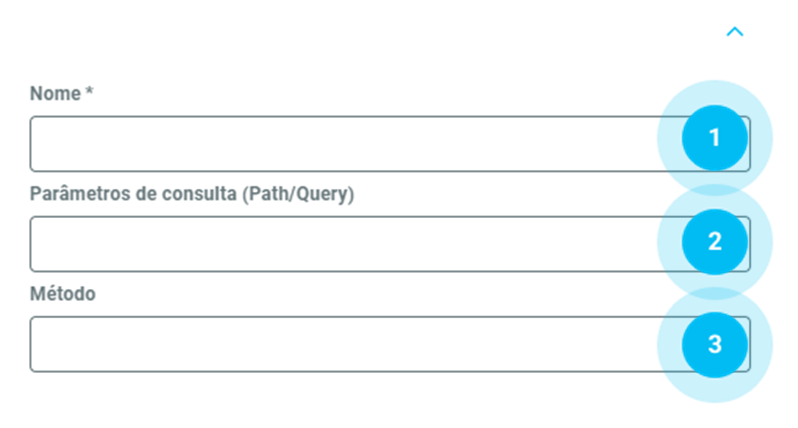
Task: Expand the Método selection box
Action: [340, 345]
